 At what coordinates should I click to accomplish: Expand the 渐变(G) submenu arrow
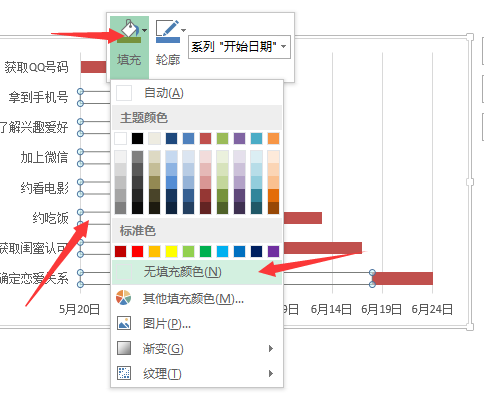pyautogui.click(x=271, y=348)
